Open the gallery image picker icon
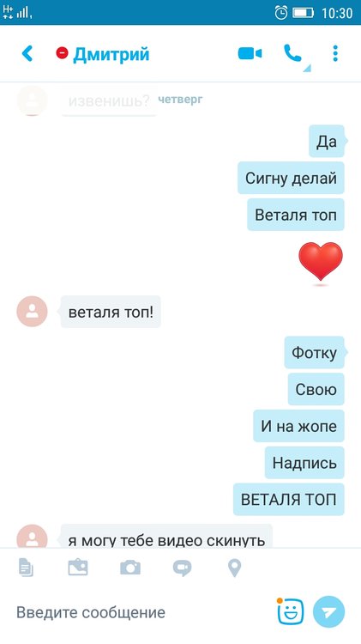Screen dimensions: 361x644 click(x=78, y=568)
